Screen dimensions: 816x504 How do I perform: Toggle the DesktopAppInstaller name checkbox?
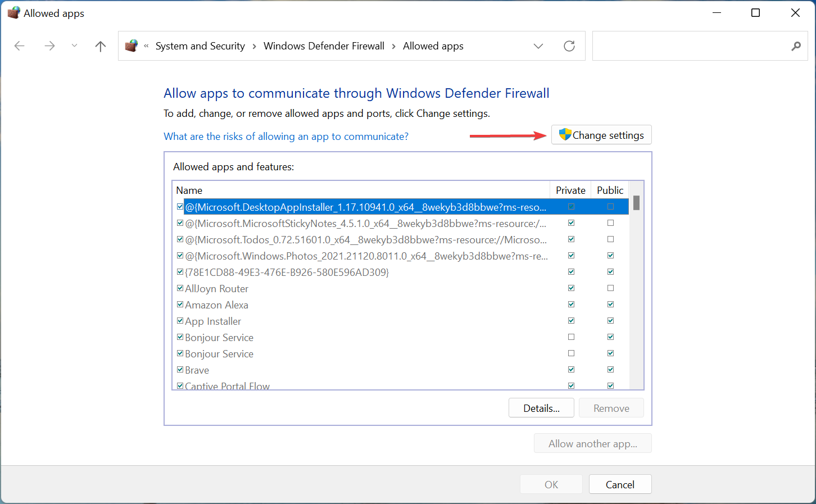[180, 207]
